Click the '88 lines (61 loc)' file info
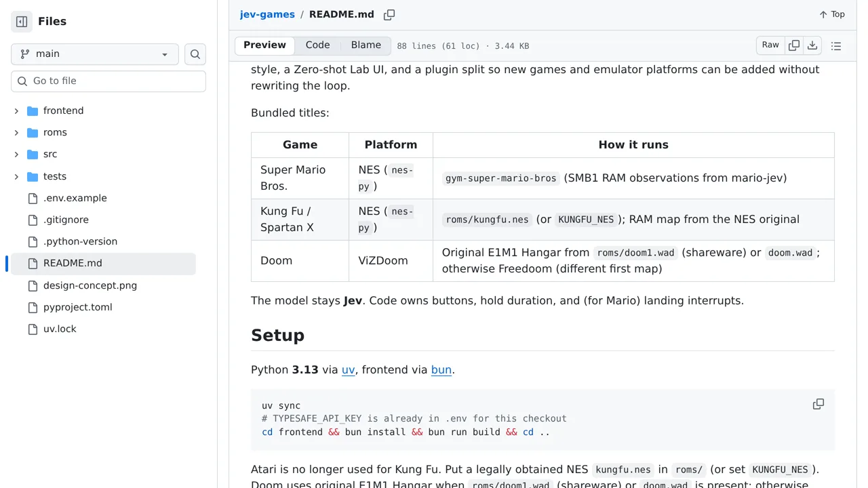The height and width of the screenshot is (488, 868). coord(438,46)
